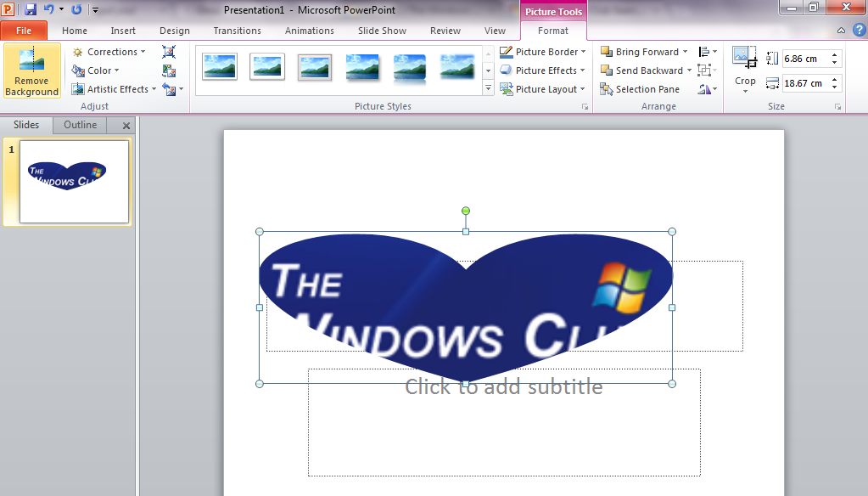Open the Bring Forward dropdown arrow
The image size is (868, 496).
pyautogui.click(x=686, y=52)
